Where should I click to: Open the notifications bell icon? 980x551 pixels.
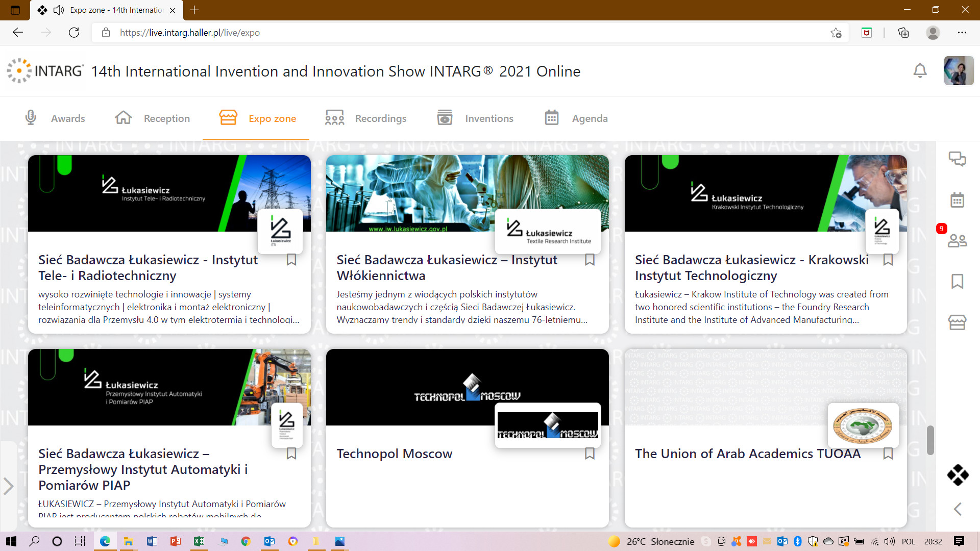[920, 70]
